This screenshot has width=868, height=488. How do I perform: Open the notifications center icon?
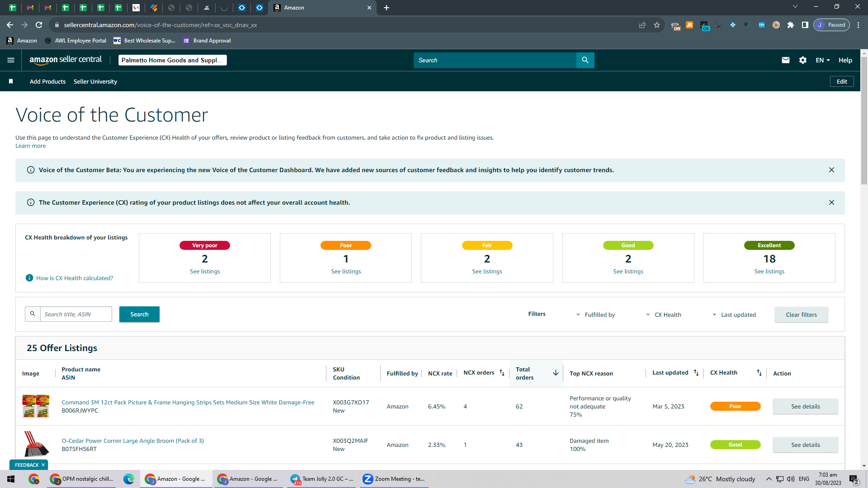(x=854, y=479)
